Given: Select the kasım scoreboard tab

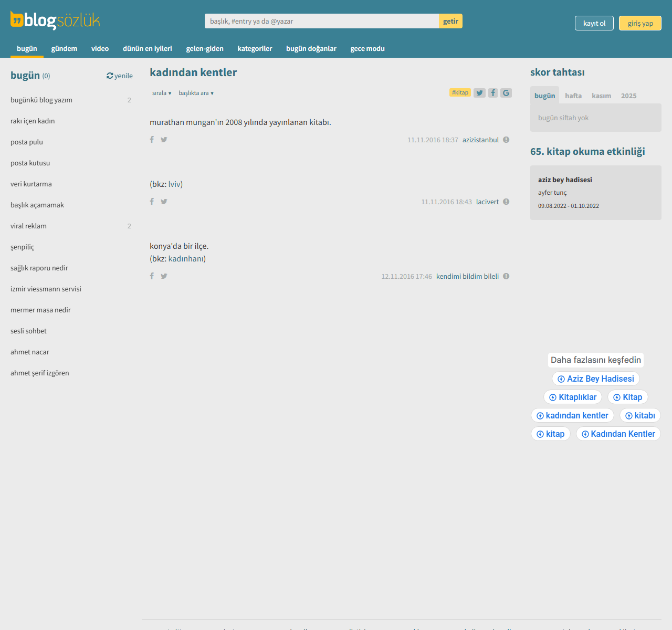Looking at the screenshot, I should coord(601,96).
